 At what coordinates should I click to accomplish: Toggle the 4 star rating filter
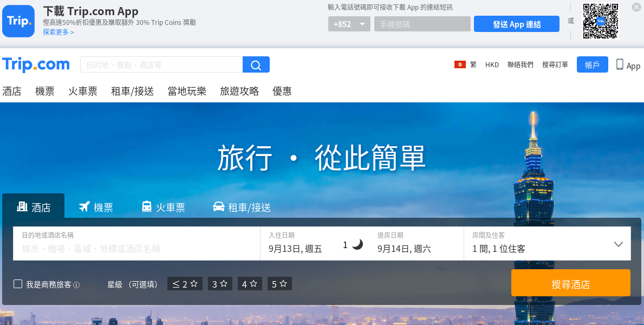click(250, 284)
